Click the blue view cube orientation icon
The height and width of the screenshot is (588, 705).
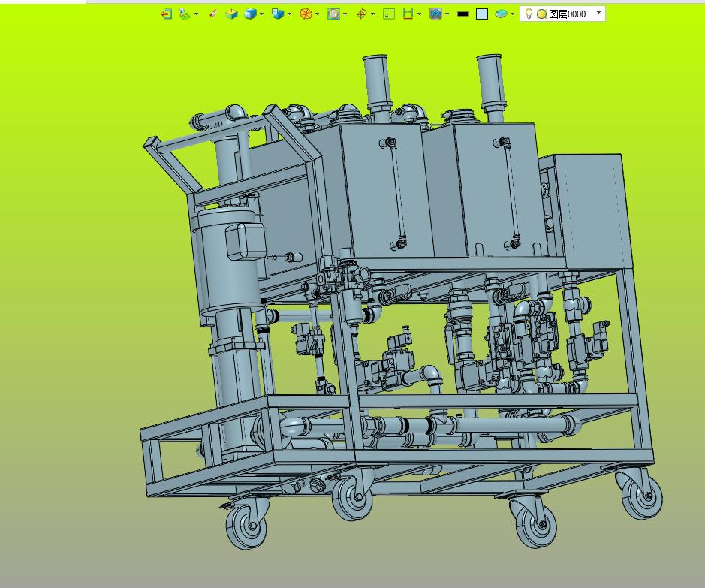point(278,14)
